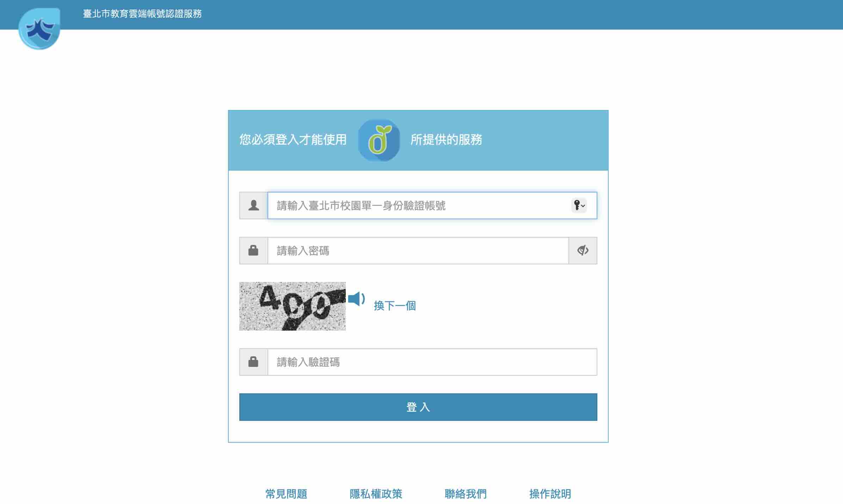
Task: Play the audio captcha speaker icon
Action: pos(356,299)
